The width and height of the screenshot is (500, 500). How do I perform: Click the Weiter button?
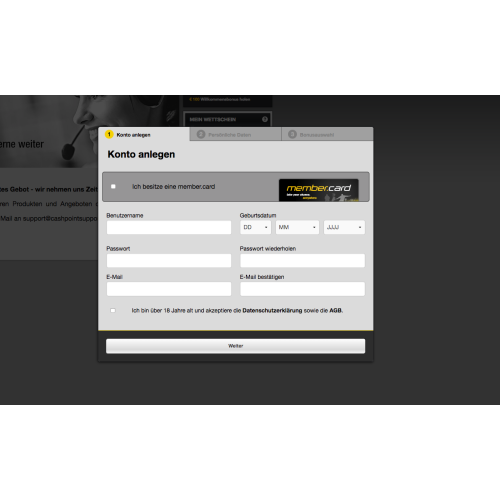point(236,346)
